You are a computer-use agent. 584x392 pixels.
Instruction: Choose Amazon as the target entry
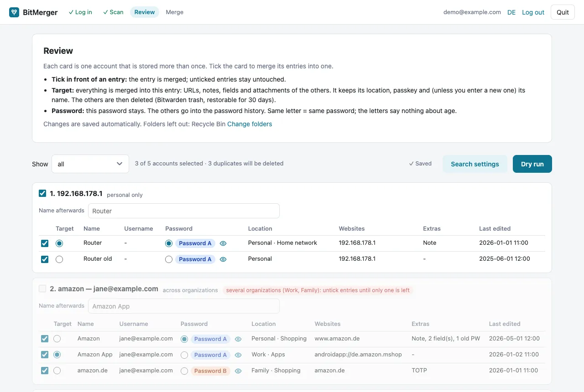click(57, 339)
